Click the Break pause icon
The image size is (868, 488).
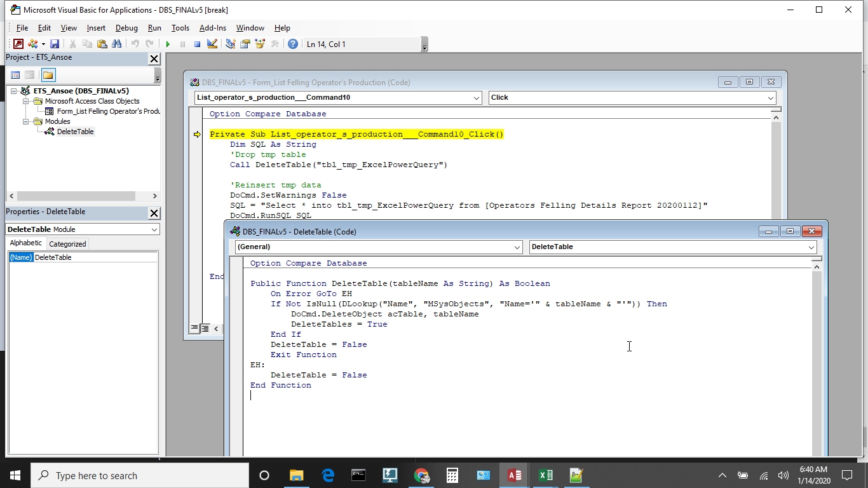(182, 44)
